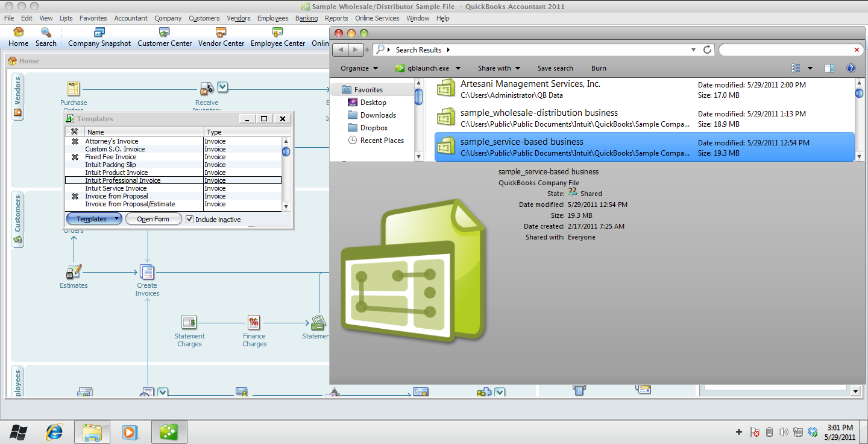Viewport: 868px width, 444px height.
Task: Open the qblaunch.exe dropdown arrow
Action: (x=458, y=68)
